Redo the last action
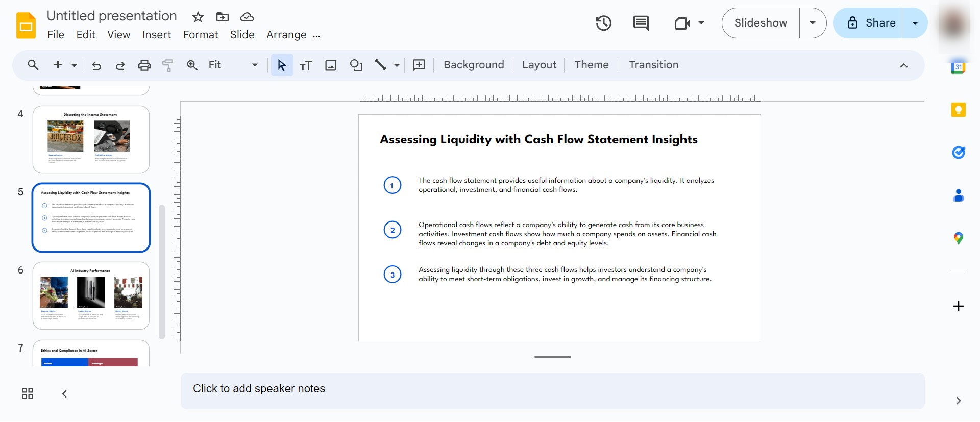 (120, 65)
